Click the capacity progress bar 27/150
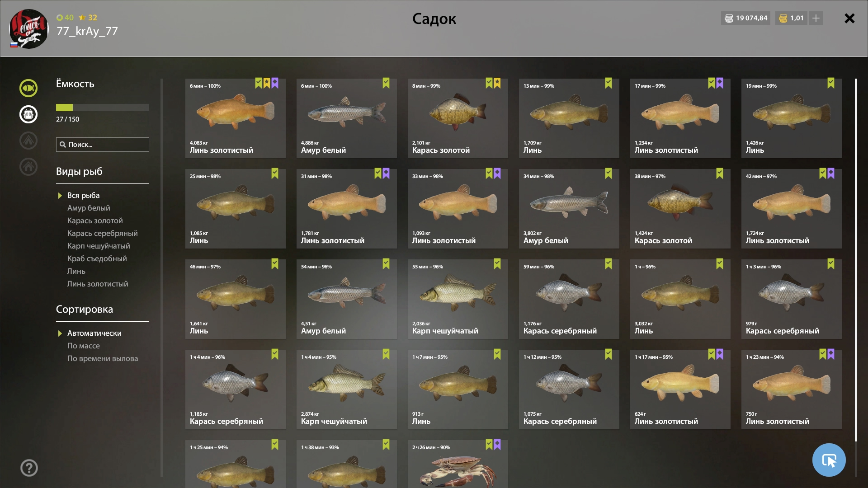 coord(103,108)
